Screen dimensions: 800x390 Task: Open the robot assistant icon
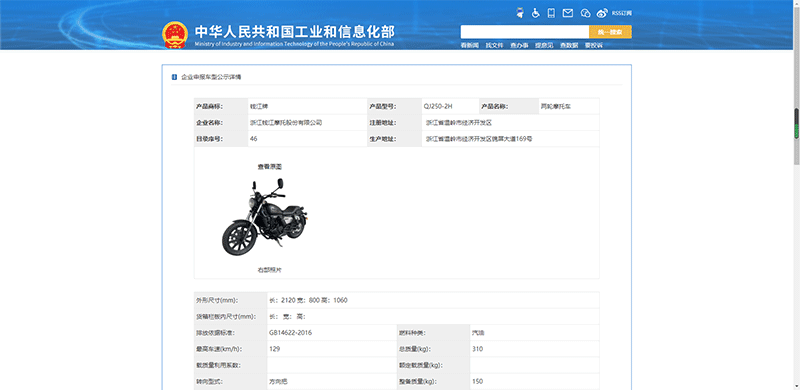click(520, 13)
